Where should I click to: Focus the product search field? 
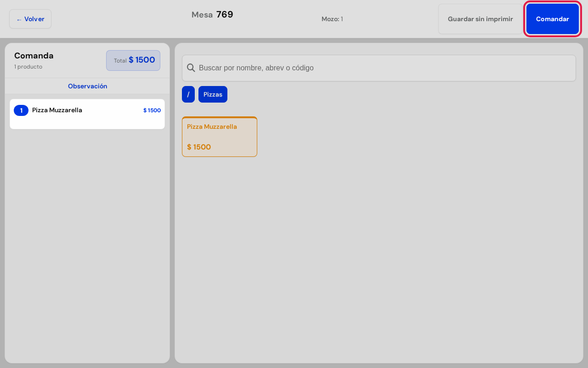coord(379,68)
